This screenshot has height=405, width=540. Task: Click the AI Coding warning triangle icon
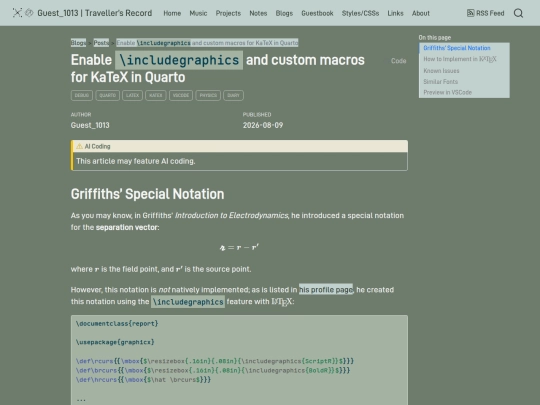tap(79, 146)
